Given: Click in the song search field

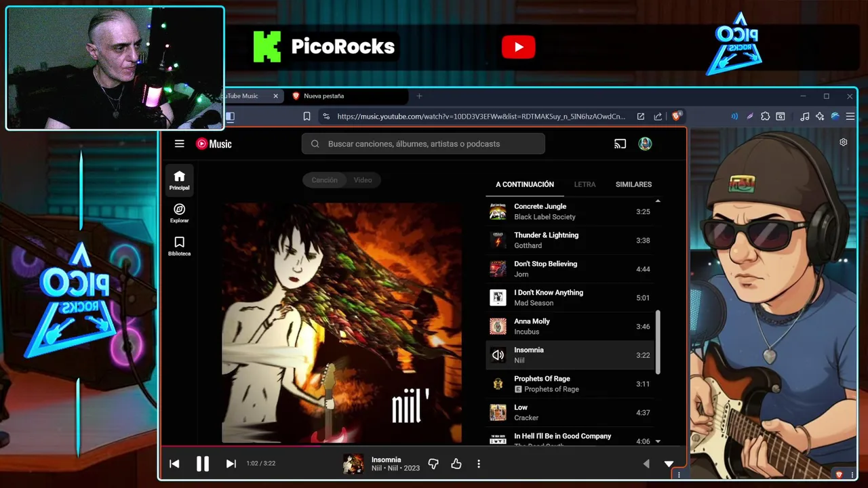Looking at the screenshot, I should [423, 144].
